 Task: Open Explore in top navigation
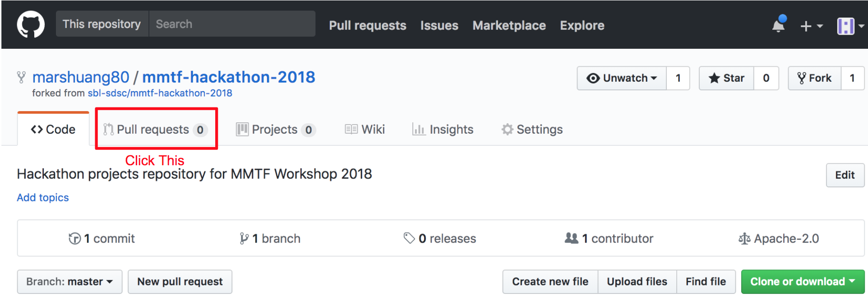582,25
